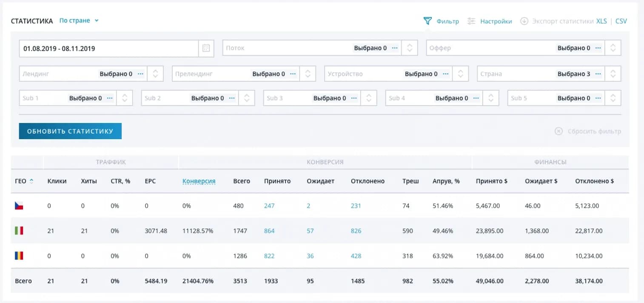Open accepted count 864 for Italy
Viewport: 644px width, 303px height.
click(x=269, y=231)
